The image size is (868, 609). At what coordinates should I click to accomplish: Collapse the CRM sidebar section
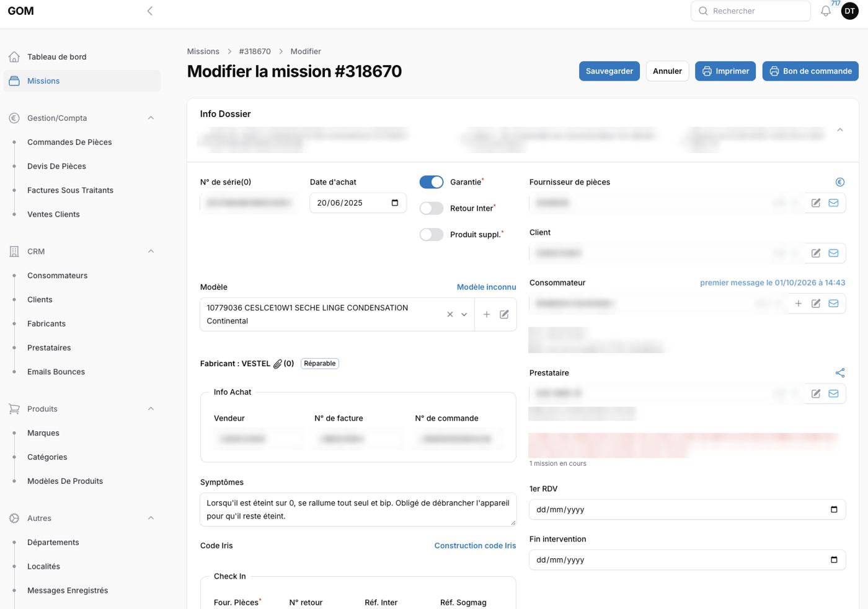(151, 251)
